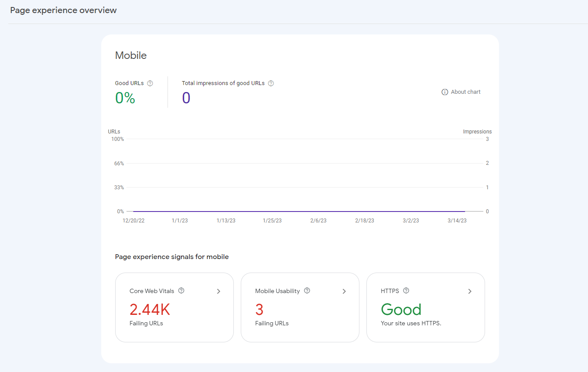Click the Good HTTPS status text
588x372 pixels.
[x=401, y=309]
